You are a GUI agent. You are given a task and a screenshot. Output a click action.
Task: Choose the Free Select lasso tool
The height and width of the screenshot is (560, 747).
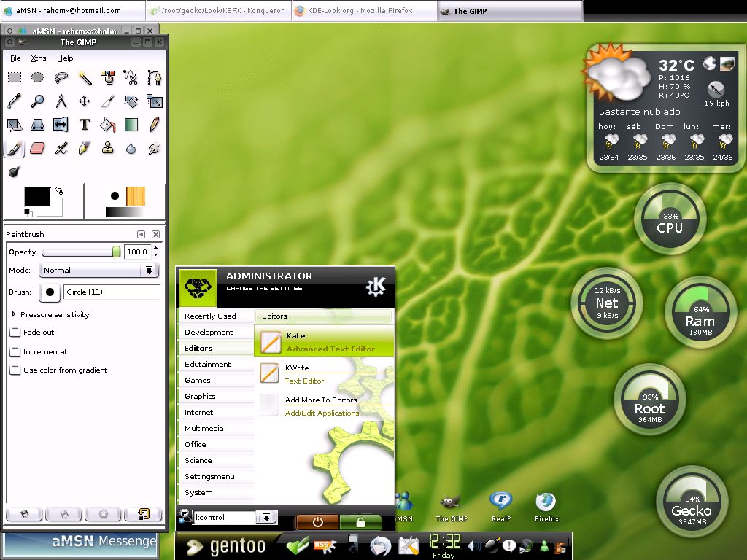point(61,77)
